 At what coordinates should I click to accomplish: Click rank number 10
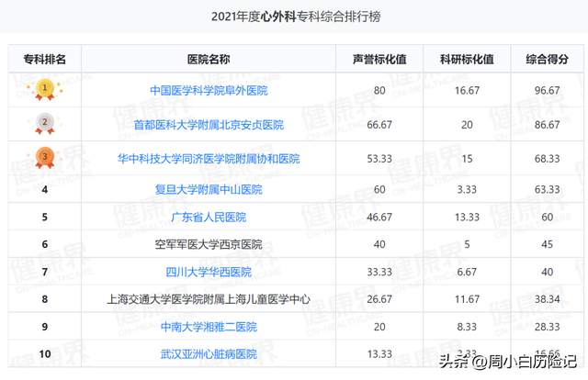45,354
